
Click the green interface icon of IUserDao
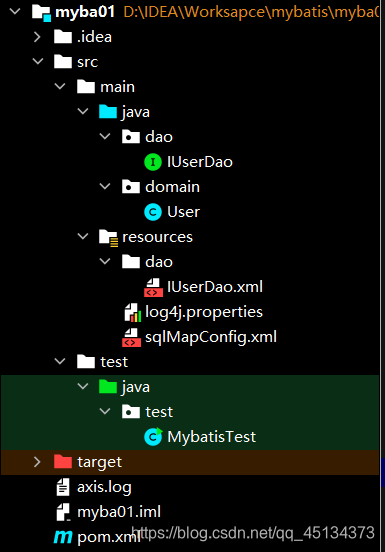(153, 162)
